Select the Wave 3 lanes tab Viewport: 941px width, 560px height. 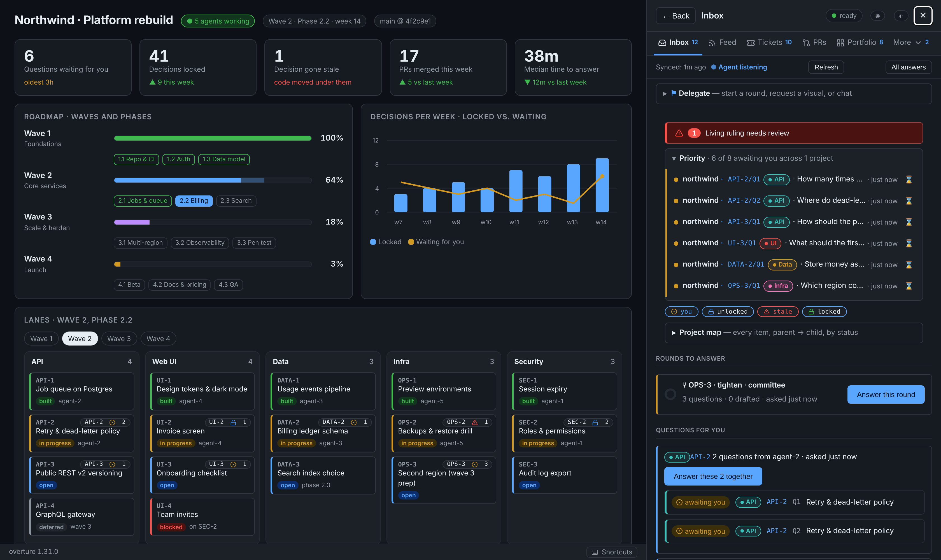point(119,339)
